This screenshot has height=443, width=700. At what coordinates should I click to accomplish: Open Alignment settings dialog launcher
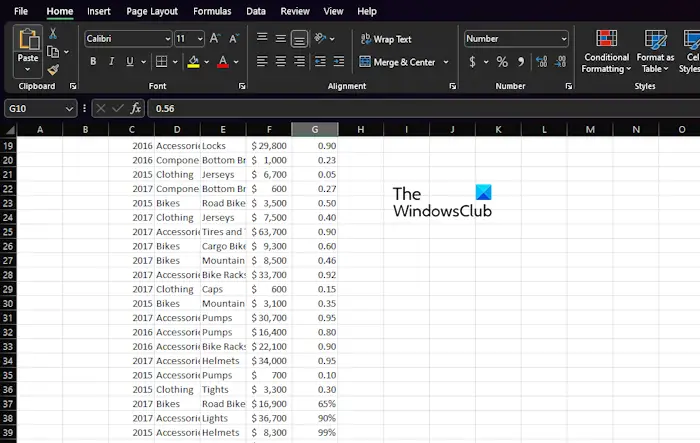453,86
